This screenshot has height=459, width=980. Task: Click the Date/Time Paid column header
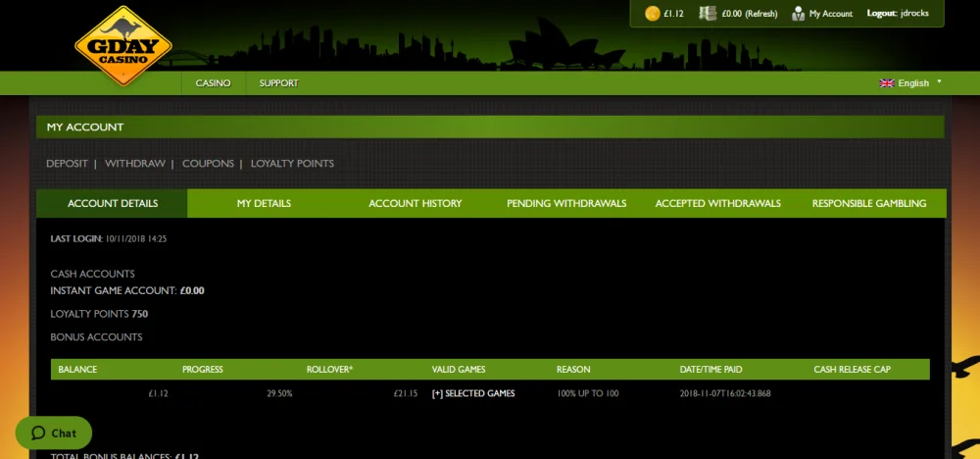[711, 370]
